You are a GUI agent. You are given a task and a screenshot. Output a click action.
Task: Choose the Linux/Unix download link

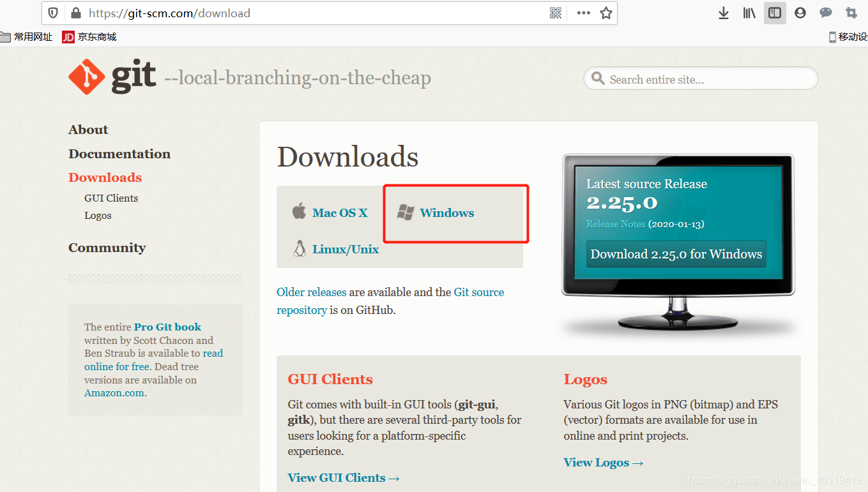pyautogui.click(x=346, y=250)
